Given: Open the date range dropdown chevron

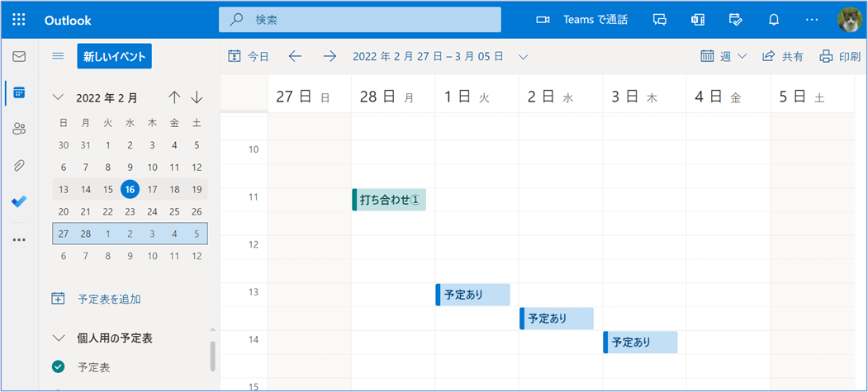Looking at the screenshot, I should coord(523,56).
